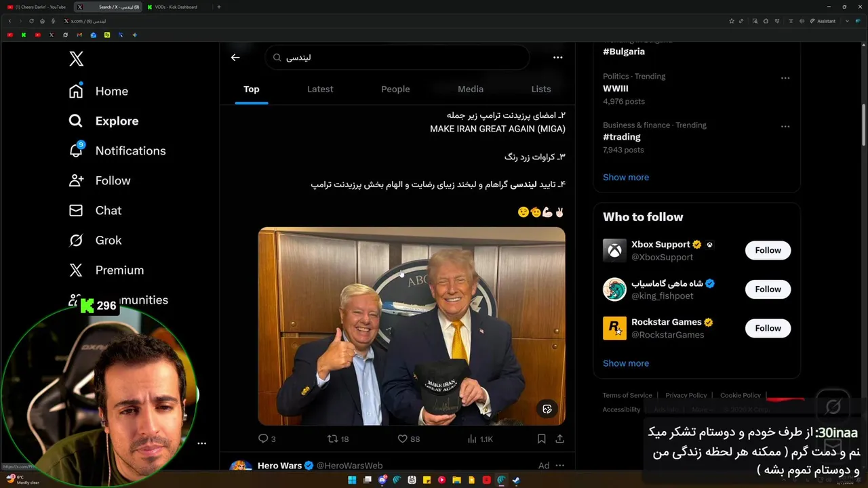868x488 pixels.
Task: Open the Follow item in the sidebar
Action: [100, 180]
